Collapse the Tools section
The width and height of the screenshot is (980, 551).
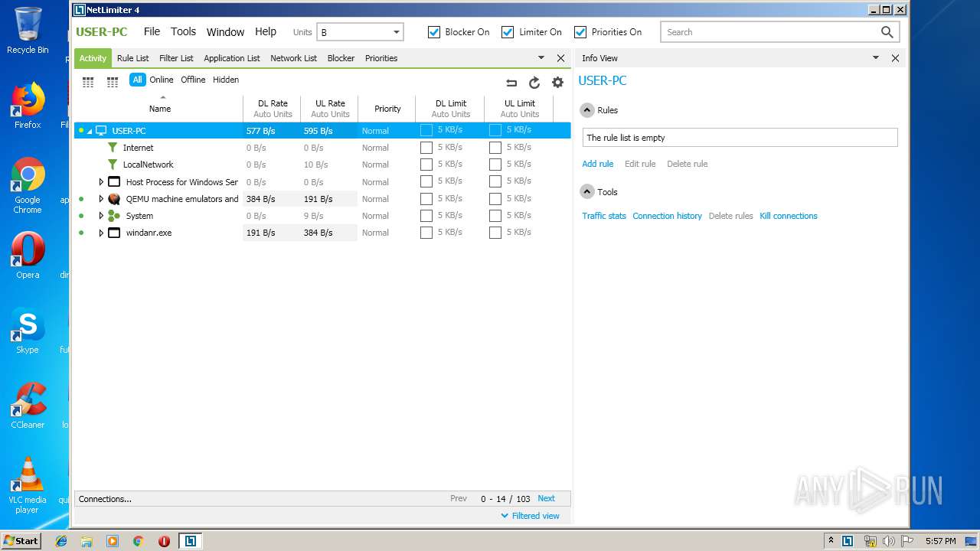pos(587,192)
